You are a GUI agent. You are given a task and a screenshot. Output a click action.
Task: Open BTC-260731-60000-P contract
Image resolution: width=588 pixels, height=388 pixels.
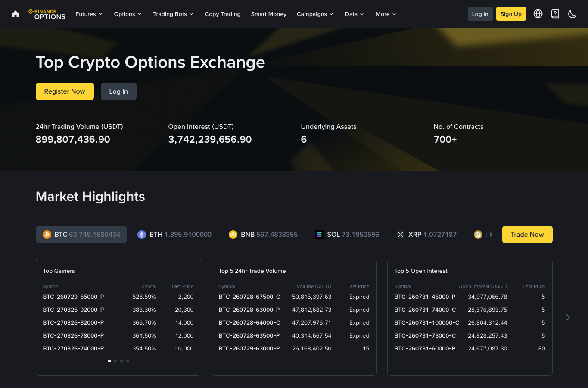pyautogui.click(x=425, y=348)
